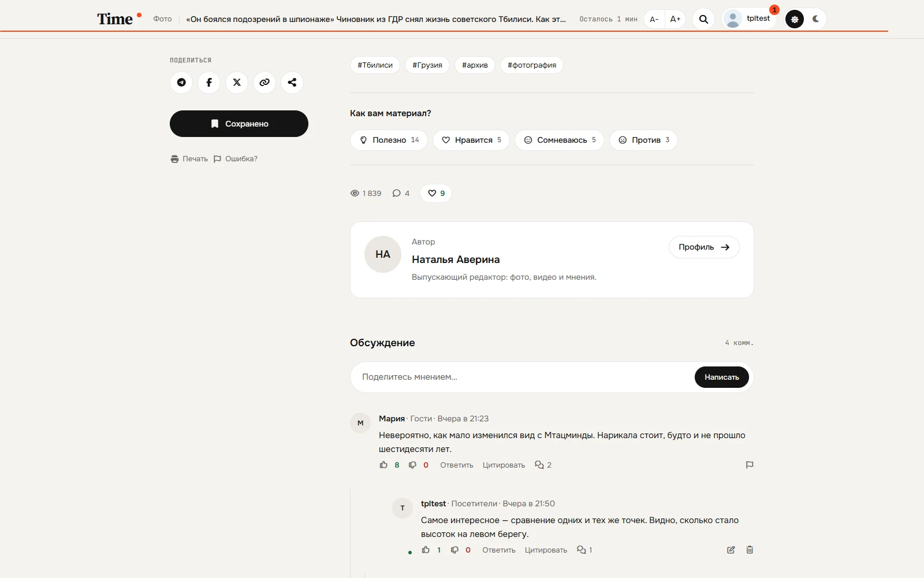Image resolution: width=924 pixels, height=578 pixels.
Task: Open search with magnifier icon
Action: tap(703, 19)
